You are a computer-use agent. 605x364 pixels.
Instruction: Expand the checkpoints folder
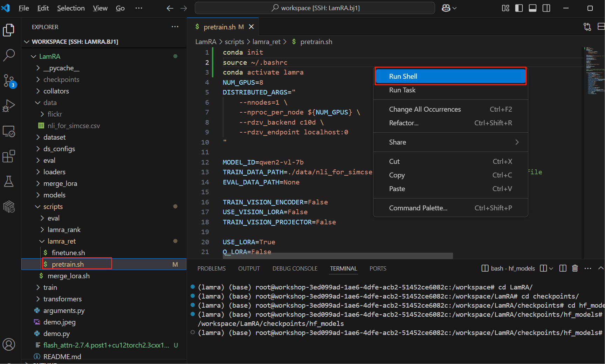pyautogui.click(x=61, y=79)
